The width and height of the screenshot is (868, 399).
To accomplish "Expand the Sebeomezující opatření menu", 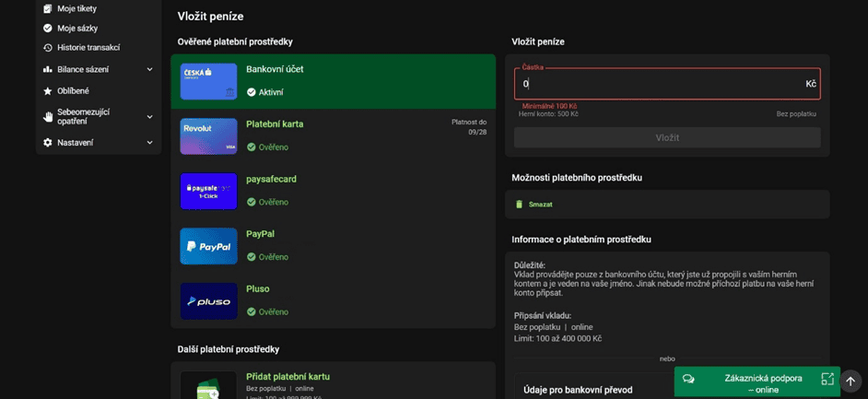I will click(99, 116).
